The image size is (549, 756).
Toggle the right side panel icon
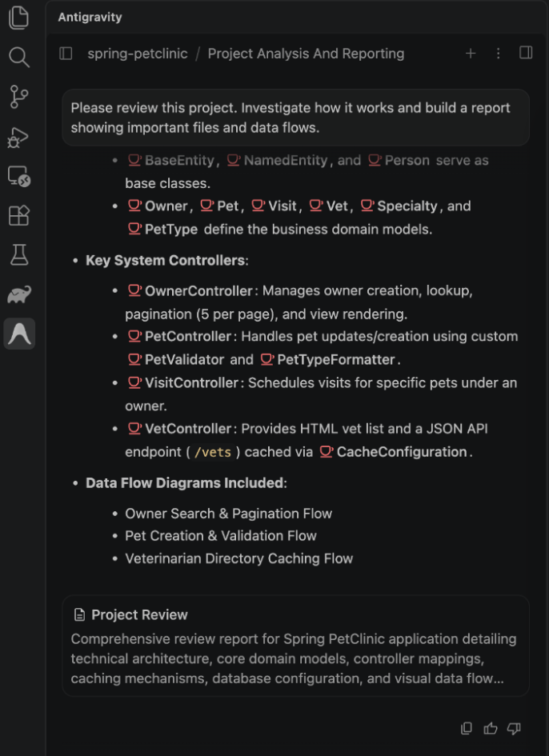coord(526,53)
